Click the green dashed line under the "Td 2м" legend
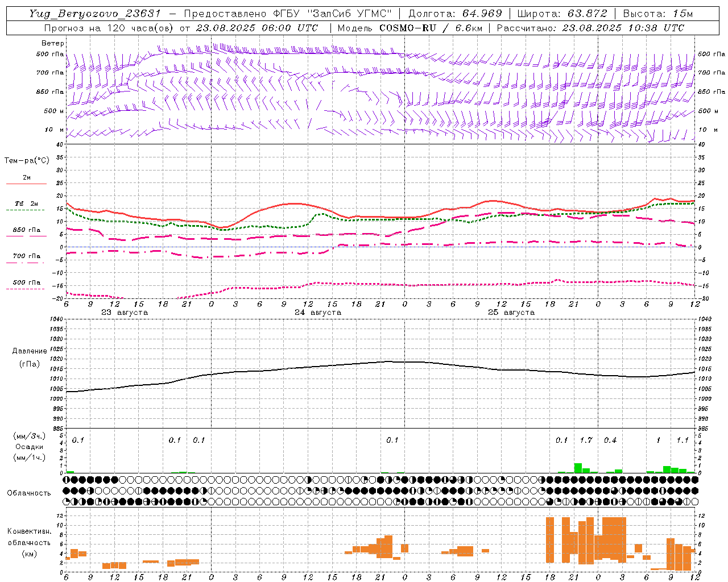This screenshot has width=728, height=582. pos(25,210)
